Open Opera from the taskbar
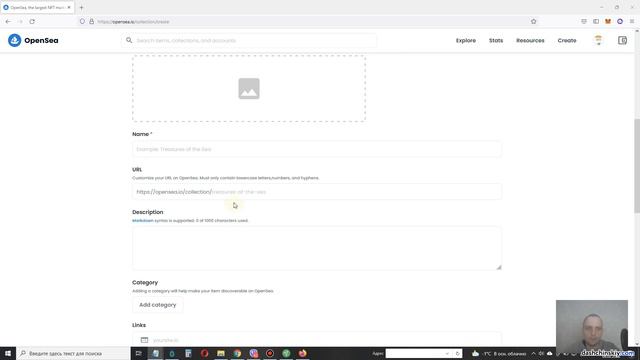Viewport: 640px width, 360px height. (x=204, y=353)
